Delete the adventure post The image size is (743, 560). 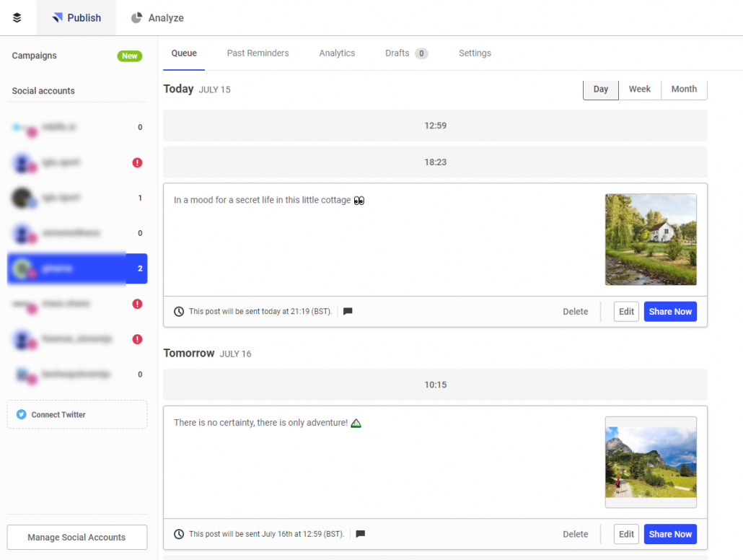click(575, 534)
